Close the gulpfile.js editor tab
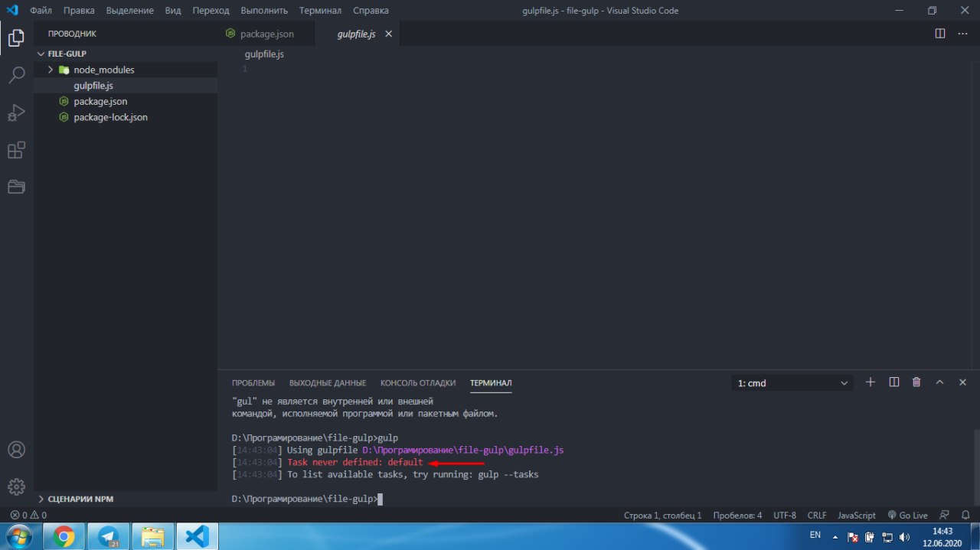Viewport: 980px width, 550px height. point(388,34)
